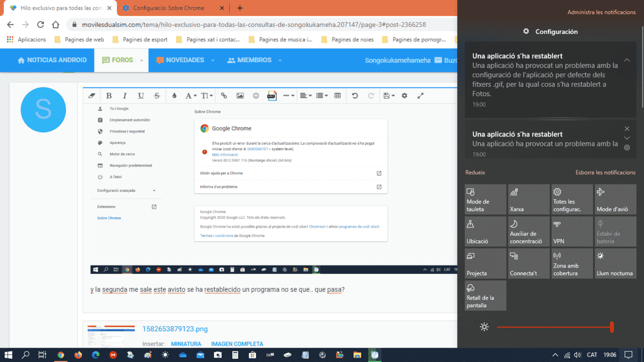Click the GIF insert icon in editor
This screenshot has height=362, width=644.
click(272, 95)
